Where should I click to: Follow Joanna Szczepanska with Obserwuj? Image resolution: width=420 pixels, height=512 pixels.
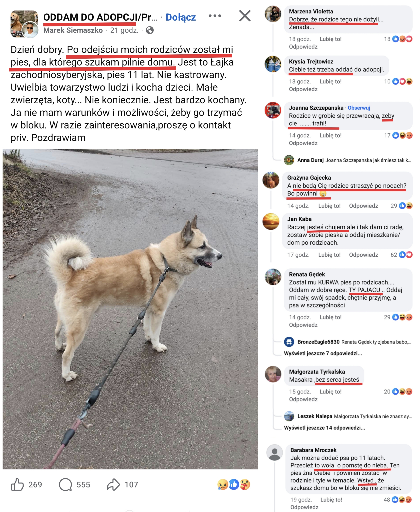coord(359,108)
